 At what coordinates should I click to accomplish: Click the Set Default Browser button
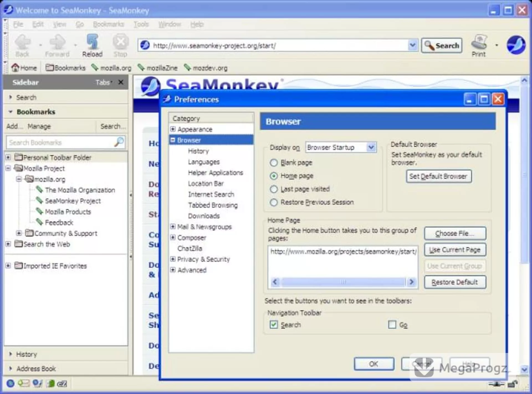point(439,176)
